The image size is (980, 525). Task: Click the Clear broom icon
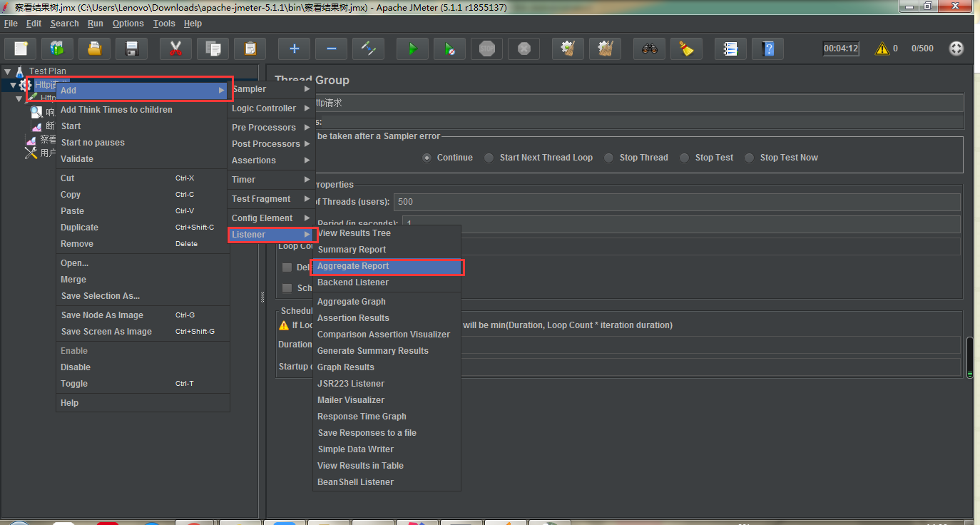click(568, 49)
